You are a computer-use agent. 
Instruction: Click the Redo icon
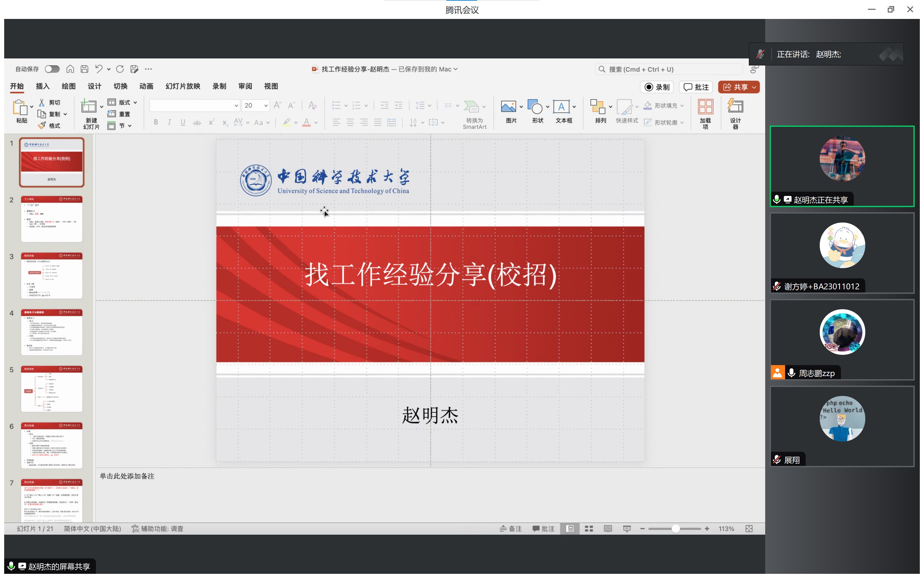(120, 69)
